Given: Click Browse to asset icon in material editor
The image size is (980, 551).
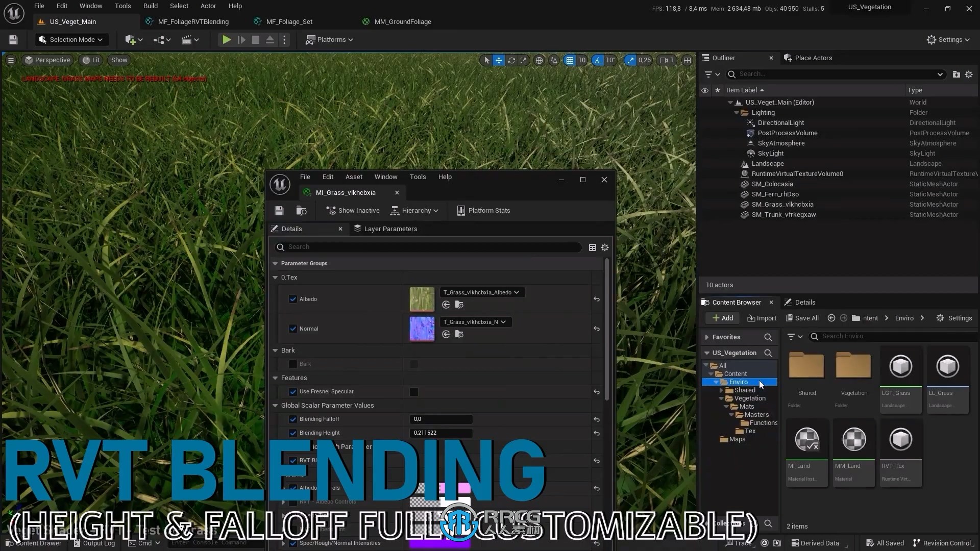Looking at the screenshot, I should tap(301, 211).
